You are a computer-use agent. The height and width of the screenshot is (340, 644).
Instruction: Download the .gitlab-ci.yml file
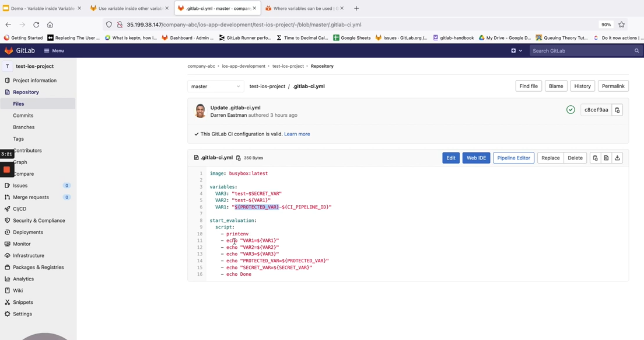[x=617, y=158]
